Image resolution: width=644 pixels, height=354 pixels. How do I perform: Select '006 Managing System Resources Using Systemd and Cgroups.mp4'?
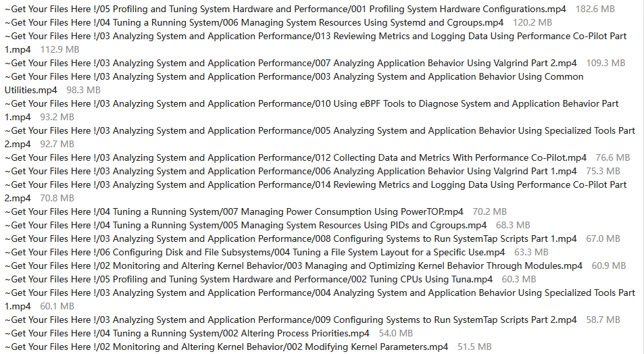(x=254, y=22)
